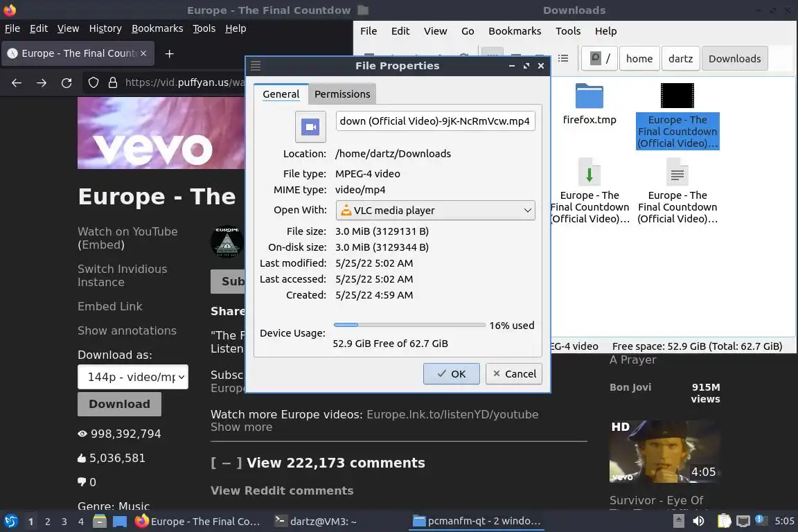Switch pcmanfm to detailed list view
798x532 pixels.
pos(563,59)
